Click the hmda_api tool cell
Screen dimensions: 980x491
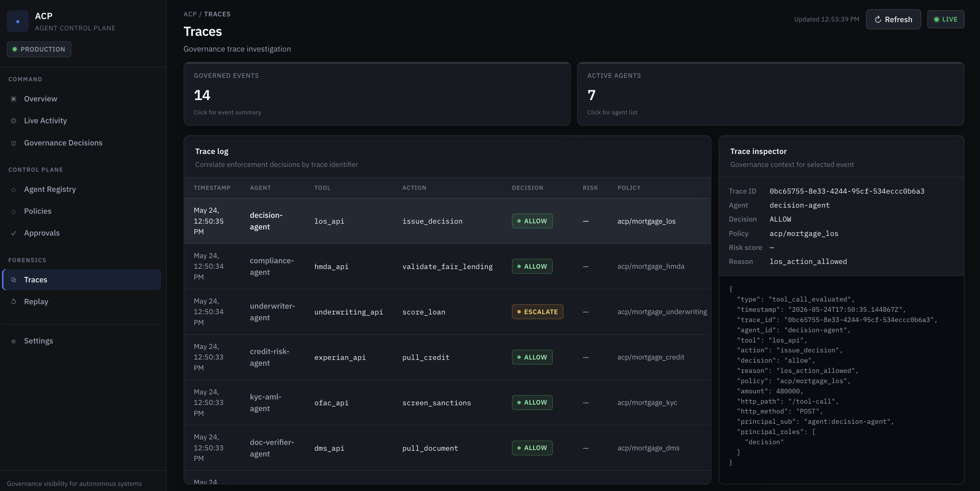[331, 266]
